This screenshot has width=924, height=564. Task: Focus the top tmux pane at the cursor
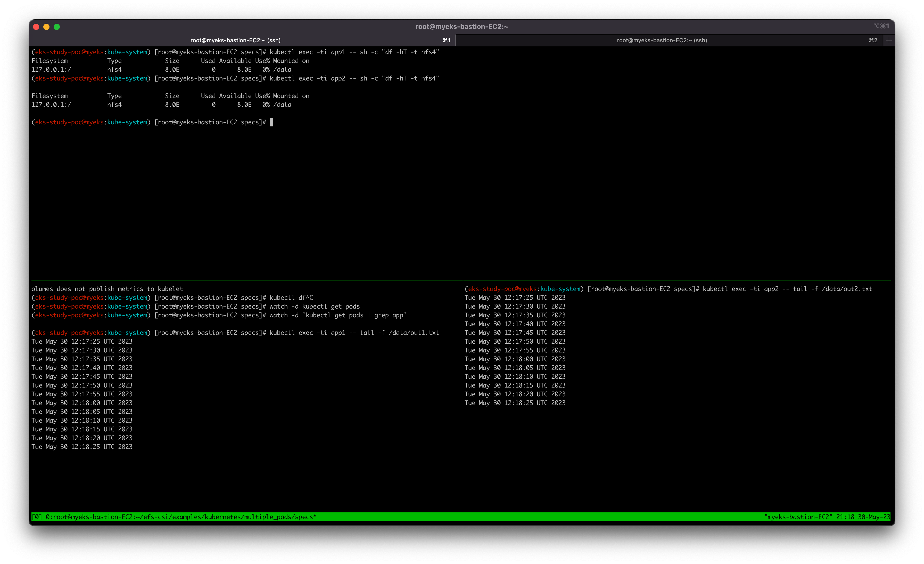[271, 122]
